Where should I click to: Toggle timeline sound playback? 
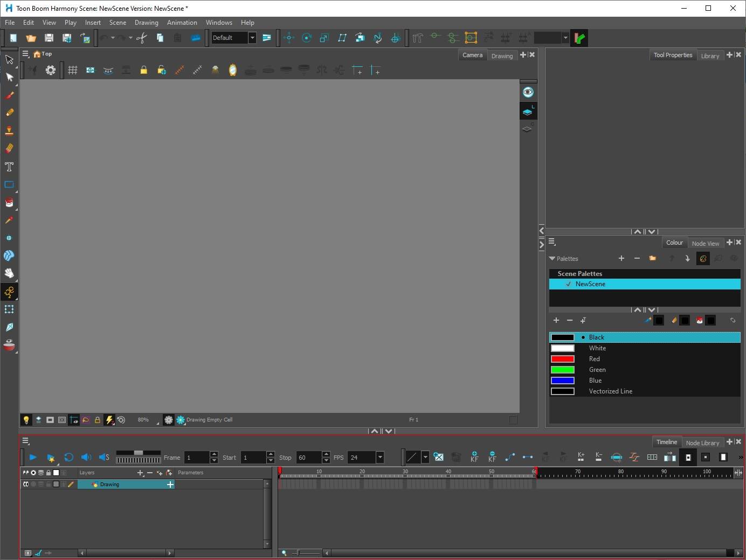point(86,458)
